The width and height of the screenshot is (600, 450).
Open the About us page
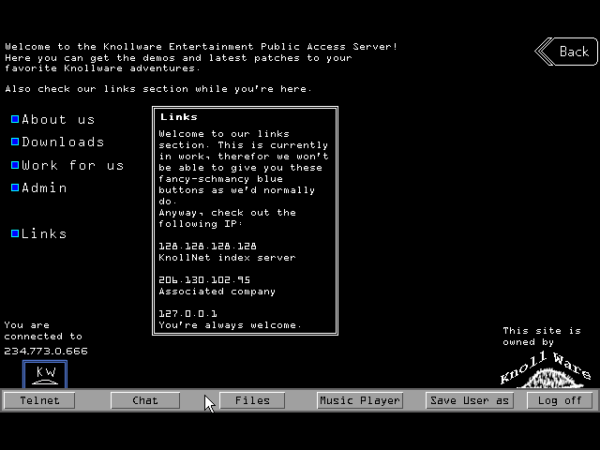click(x=58, y=120)
